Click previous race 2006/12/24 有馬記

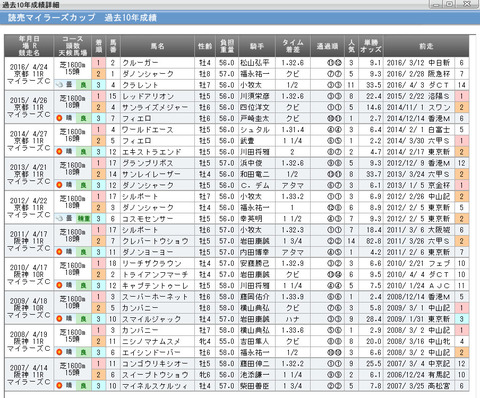click(x=418, y=375)
